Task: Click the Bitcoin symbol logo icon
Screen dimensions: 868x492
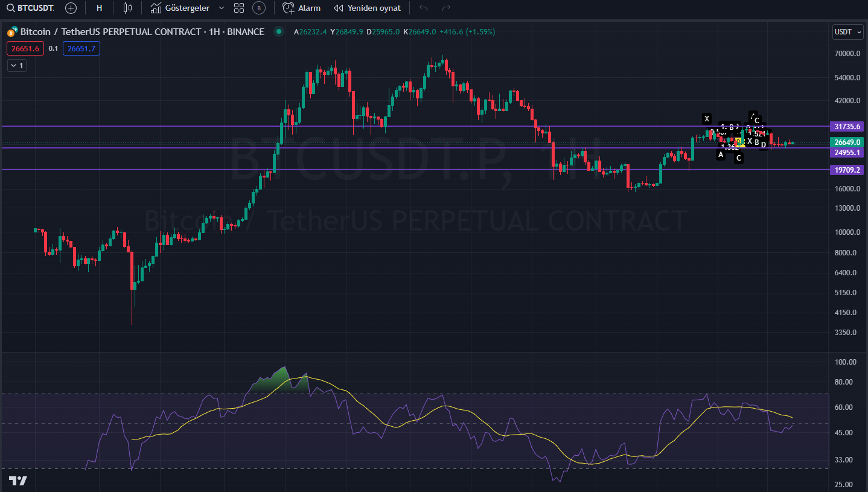Action: [12, 32]
